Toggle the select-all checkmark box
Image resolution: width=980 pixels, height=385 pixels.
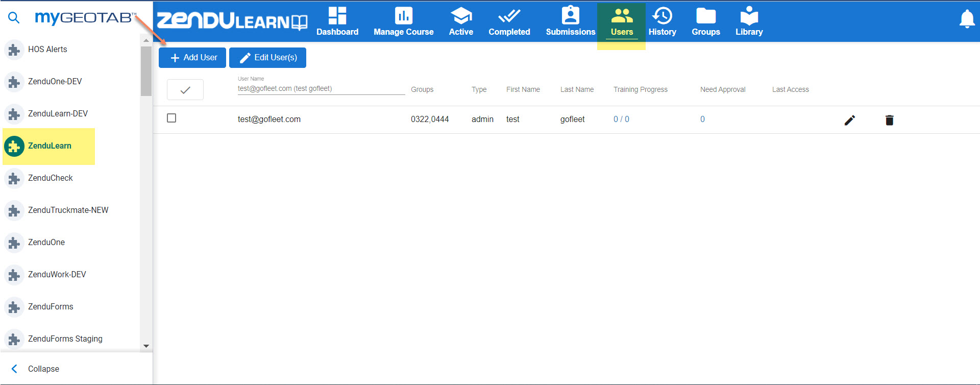(185, 90)
